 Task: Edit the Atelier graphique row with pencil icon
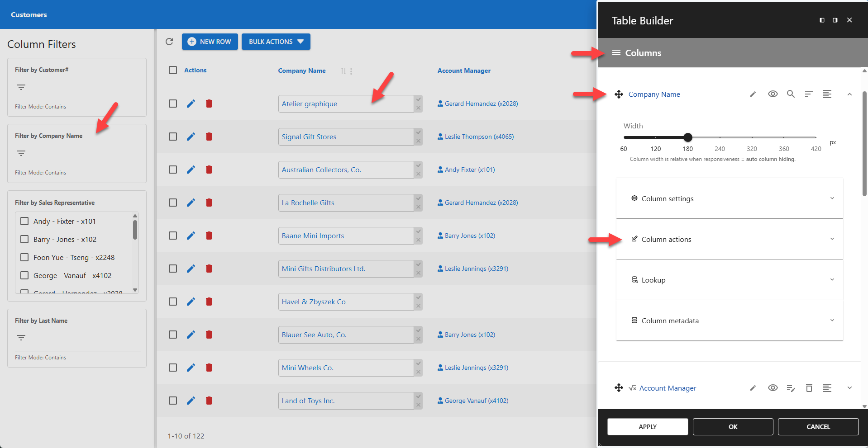pos(191,104)
